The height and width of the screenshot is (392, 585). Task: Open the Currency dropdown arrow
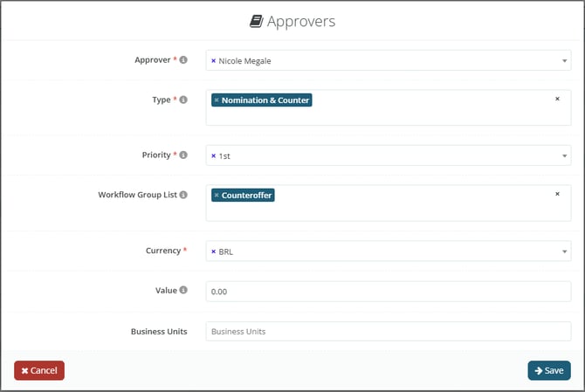click(x=564, y=251)
